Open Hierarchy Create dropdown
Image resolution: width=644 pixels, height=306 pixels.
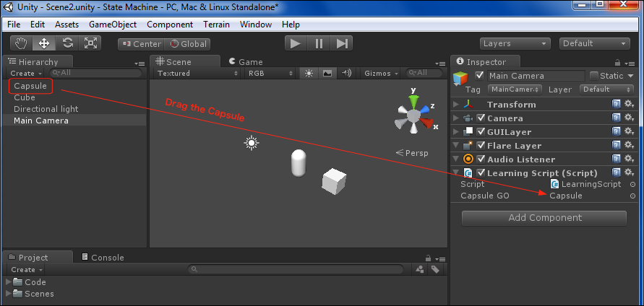pos(26,73)
